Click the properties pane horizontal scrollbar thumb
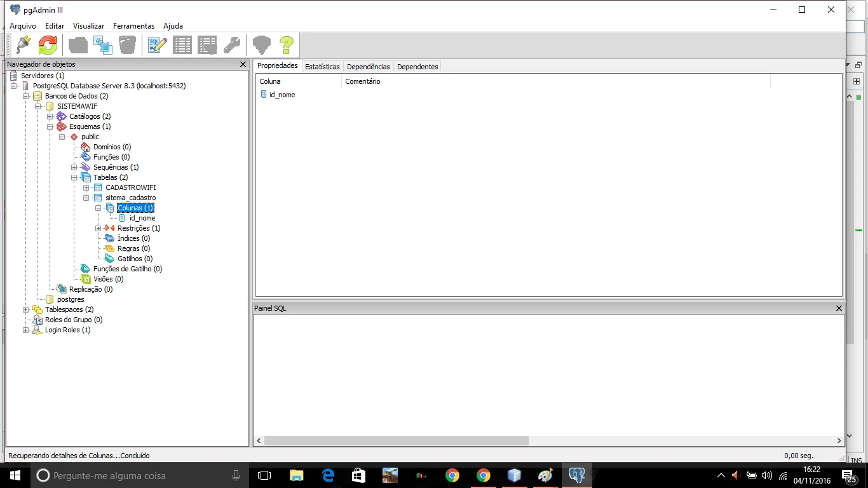The height and width of the screenshot is (488, 868). coord(397,440)
